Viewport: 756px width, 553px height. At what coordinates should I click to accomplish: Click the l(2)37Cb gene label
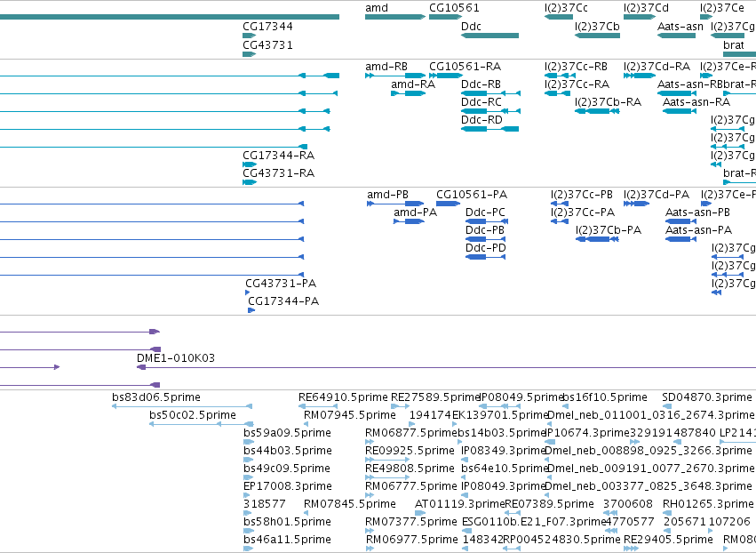coord(597,27)
